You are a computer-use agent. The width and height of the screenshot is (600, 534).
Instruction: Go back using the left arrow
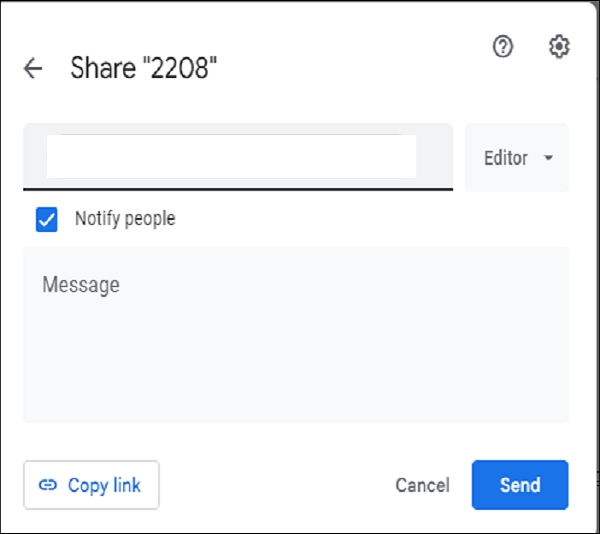coord(33,68)
